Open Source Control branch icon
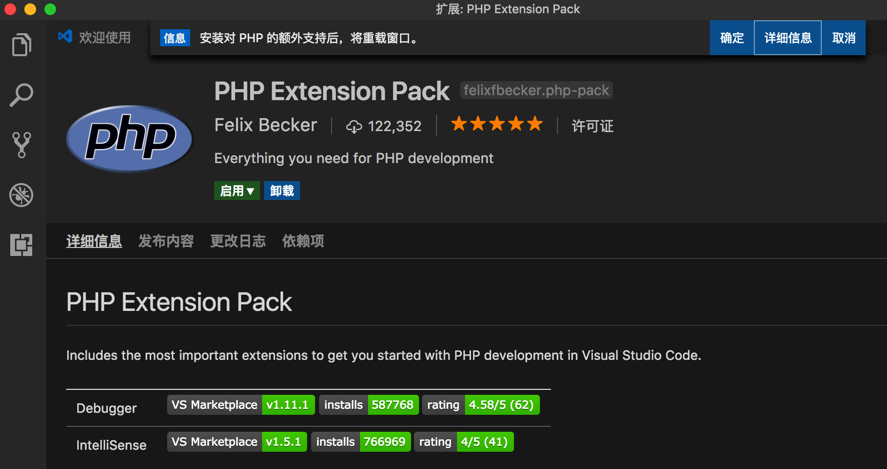Viewport: 887px width, 469px height. pyautogui.click(x=21, y=145)
